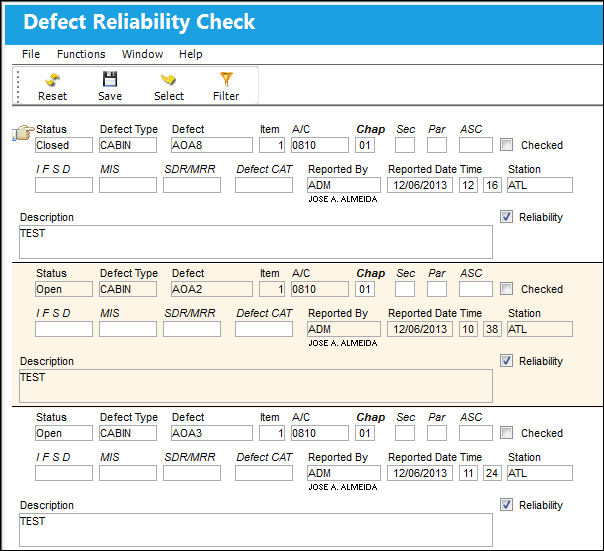
Task: Click the Status field of AOA2 record
Action: (x=64, y=289)
